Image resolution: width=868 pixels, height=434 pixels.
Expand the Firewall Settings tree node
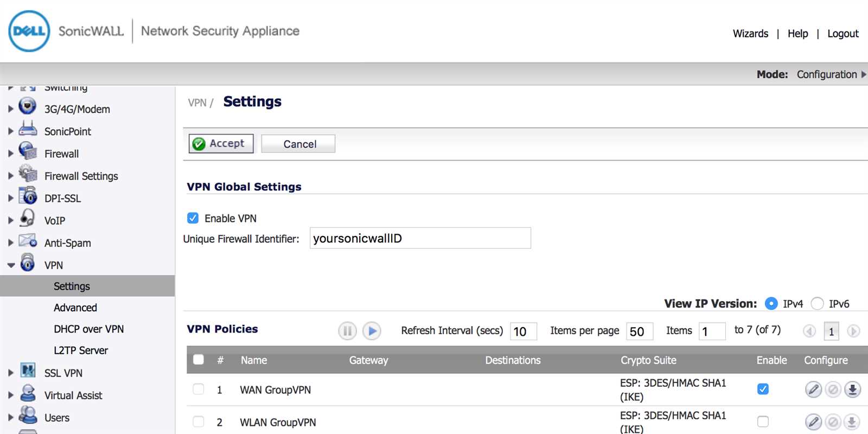point(10,176)
